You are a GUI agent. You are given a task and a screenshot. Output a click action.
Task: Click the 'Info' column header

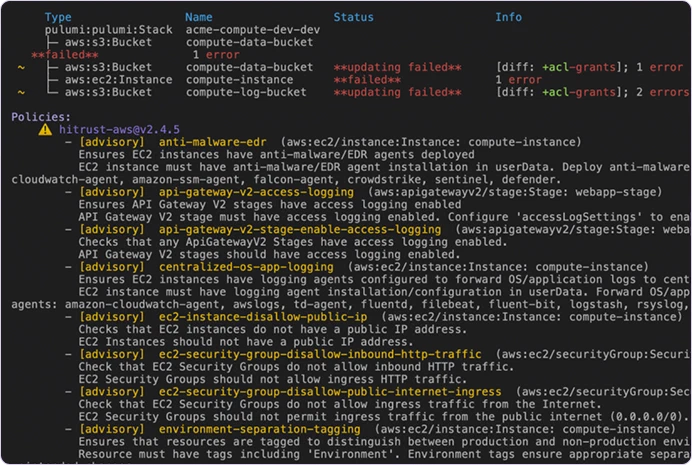508,17
